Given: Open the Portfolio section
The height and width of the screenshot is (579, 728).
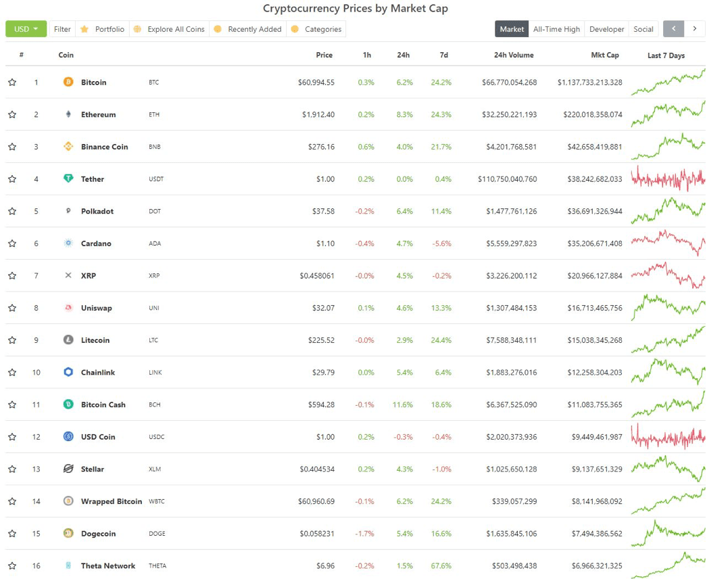Looking at the screenshot, I should pyautogui.click(x=103, y=29).
